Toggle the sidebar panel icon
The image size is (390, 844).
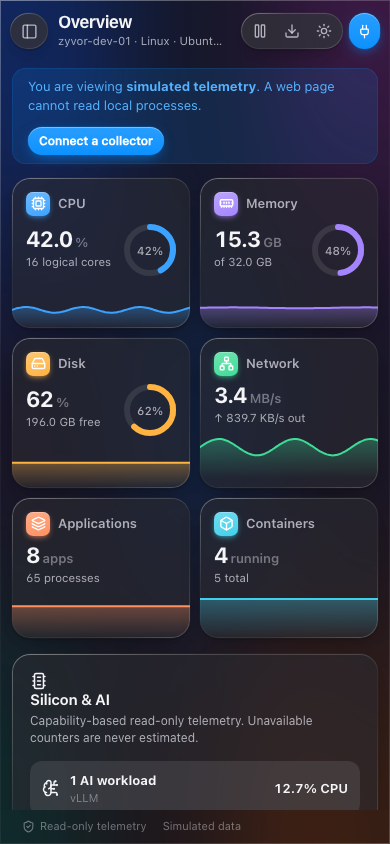click(x=29, y=31)
